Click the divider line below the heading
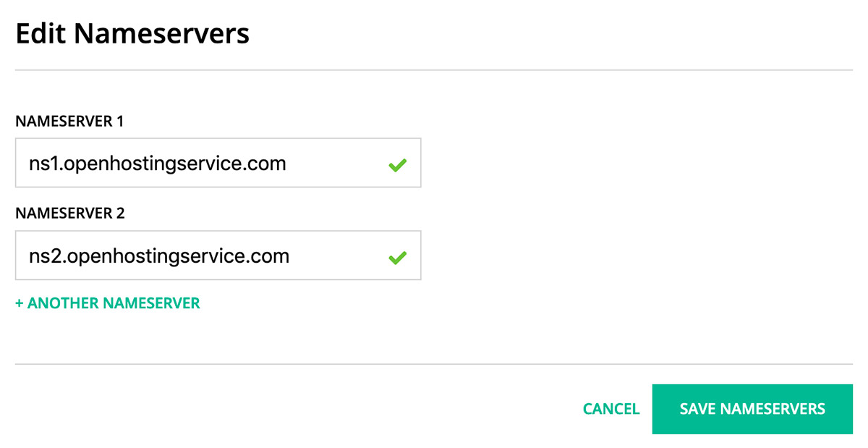 click(x=434, y=70)
